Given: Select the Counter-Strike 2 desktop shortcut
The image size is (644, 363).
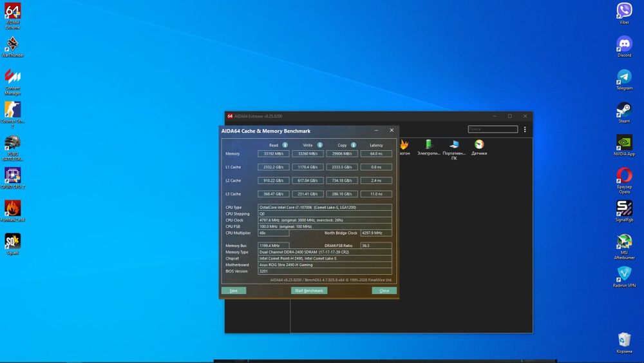Looking at the screenshot, I should click(x=13, y=115).
